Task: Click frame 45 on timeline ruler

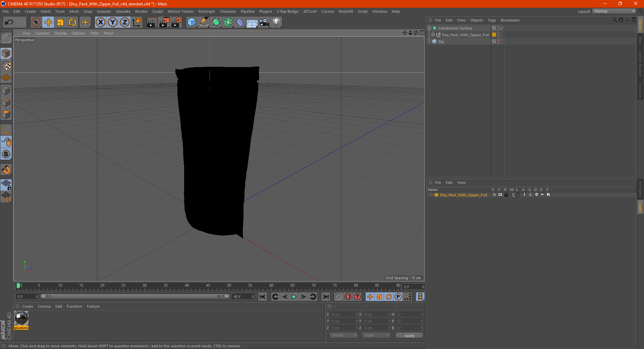Action: click(208, 286)
